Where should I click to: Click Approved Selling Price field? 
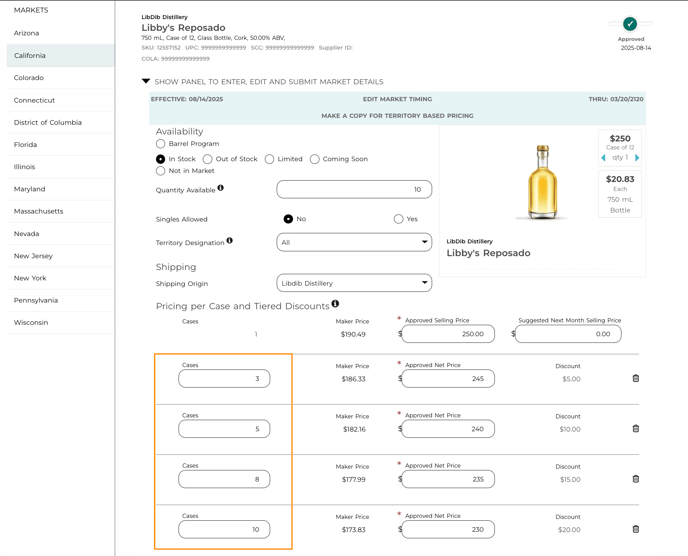tap(448, 334)
